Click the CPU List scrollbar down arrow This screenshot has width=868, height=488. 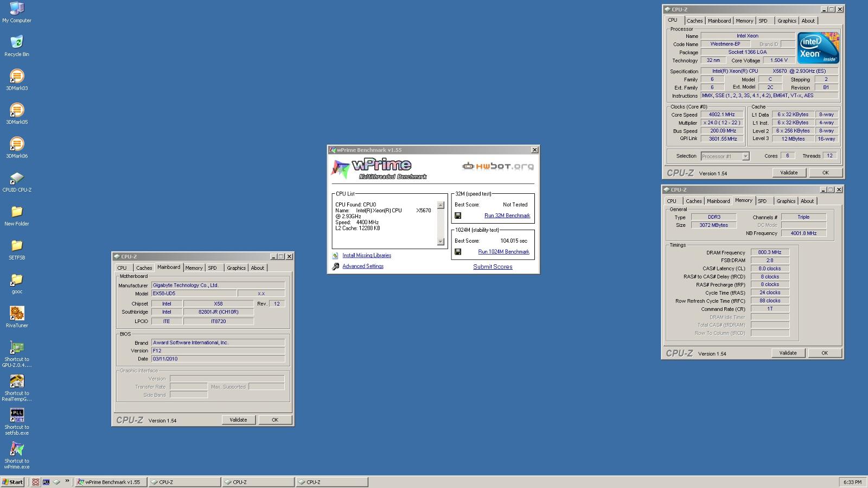(441, 242)
